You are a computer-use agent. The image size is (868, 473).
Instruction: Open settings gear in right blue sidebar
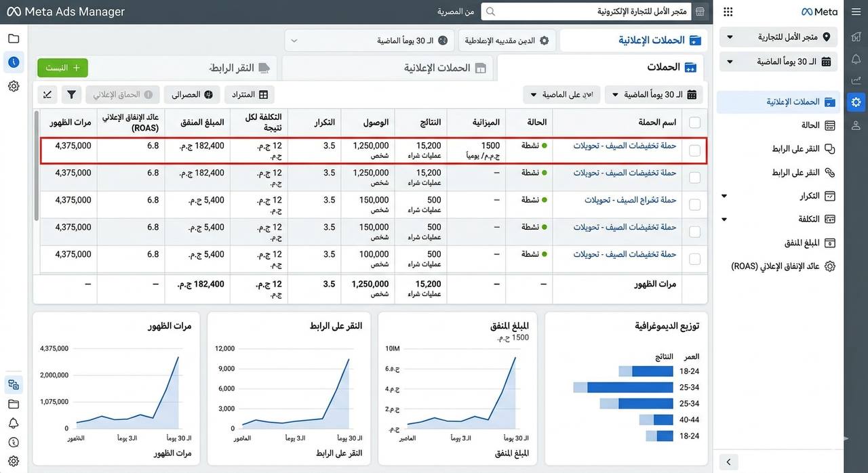coord(856,102)
